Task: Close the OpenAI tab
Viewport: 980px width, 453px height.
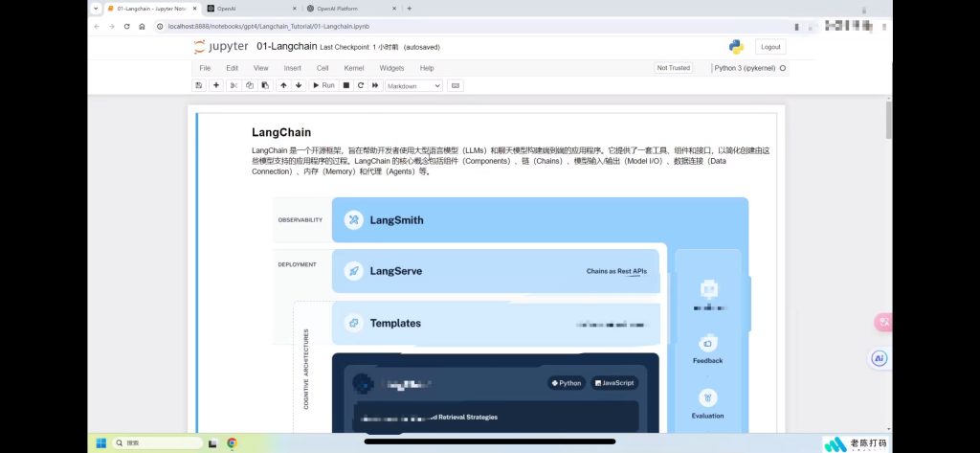Action: 295,9
